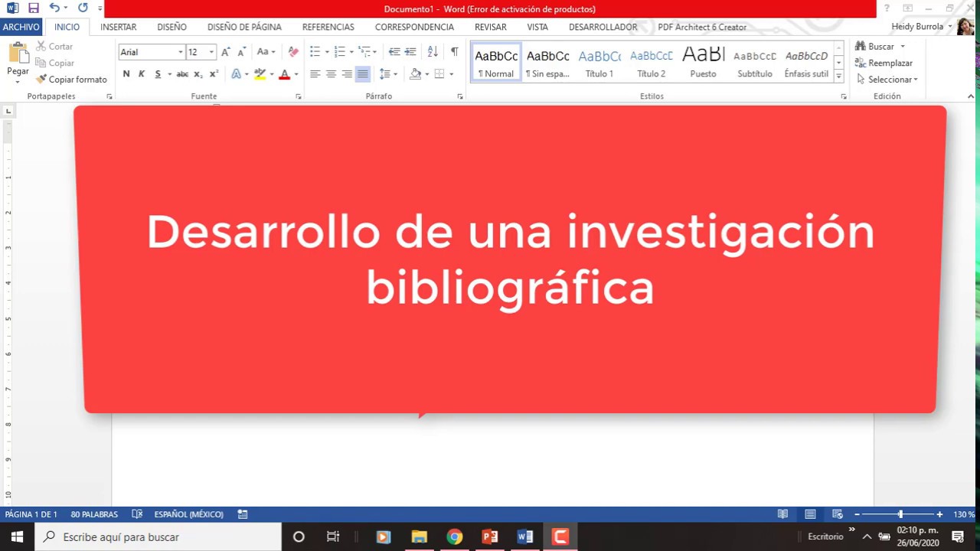The width and height of the screenshot is (980, 551).
Task: Toggle italic formatting
Action: click(141, 73)
